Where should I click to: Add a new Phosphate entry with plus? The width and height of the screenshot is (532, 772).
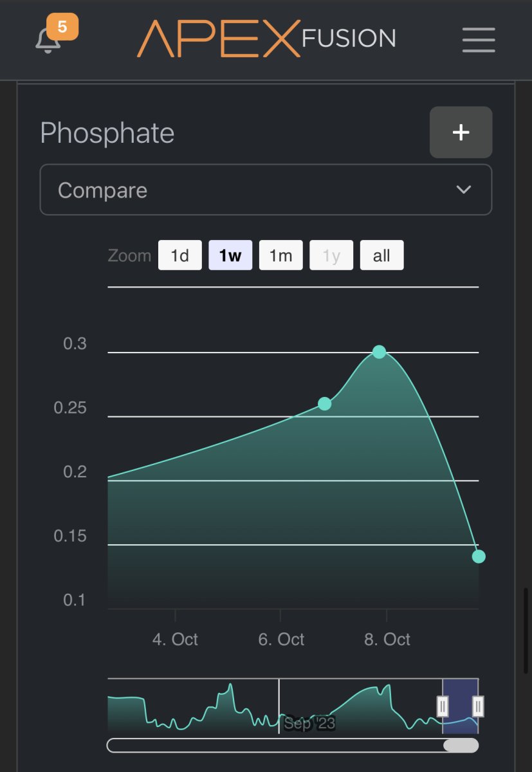(x=461, y=133)
